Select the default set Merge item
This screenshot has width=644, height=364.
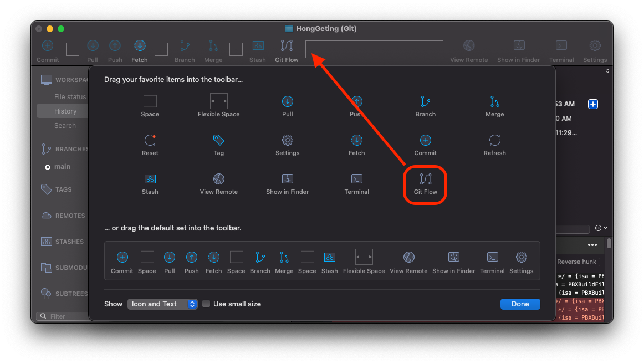(x=284, y=262)
